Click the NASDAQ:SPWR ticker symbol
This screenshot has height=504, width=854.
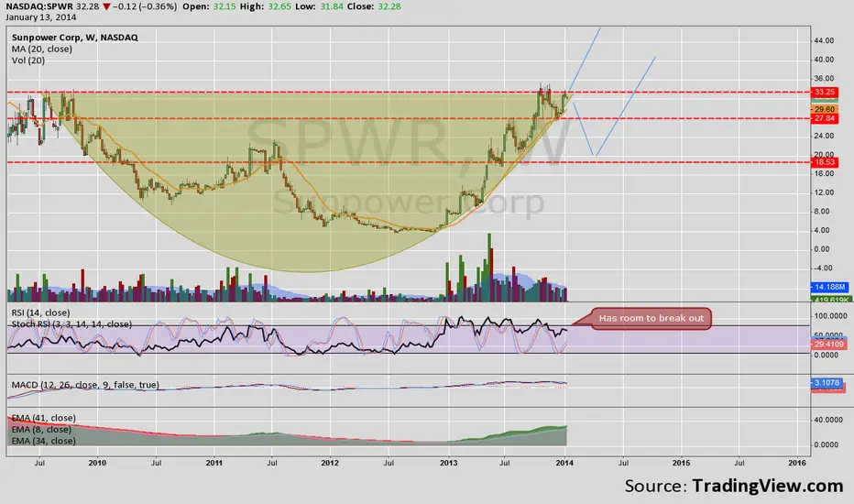[x=39, y=6]
